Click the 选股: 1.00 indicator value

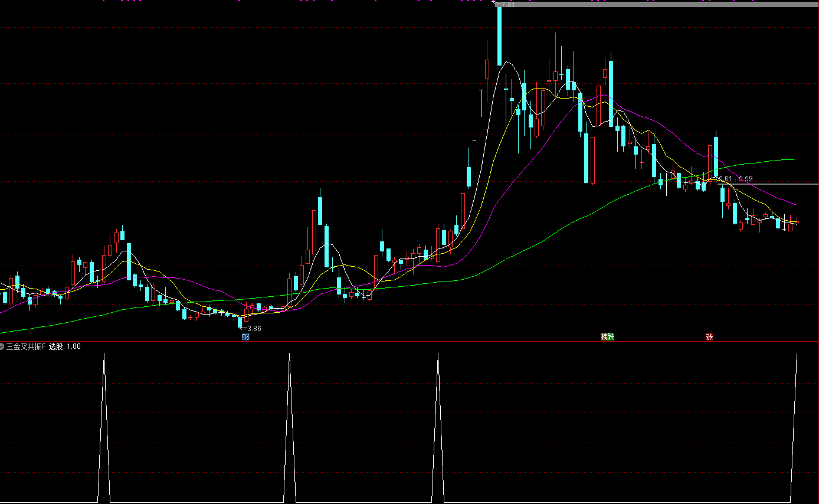click(65, 346)
